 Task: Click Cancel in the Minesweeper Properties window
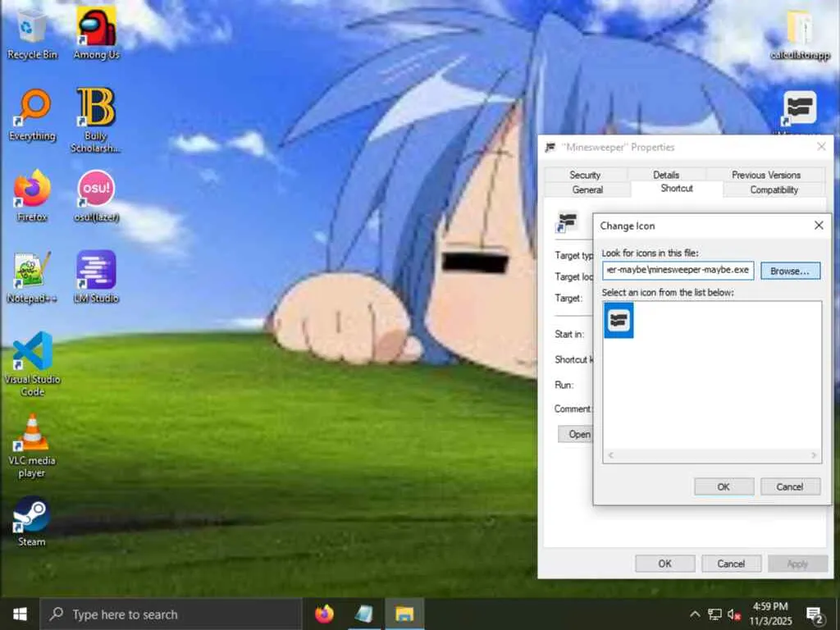[731, 564]
